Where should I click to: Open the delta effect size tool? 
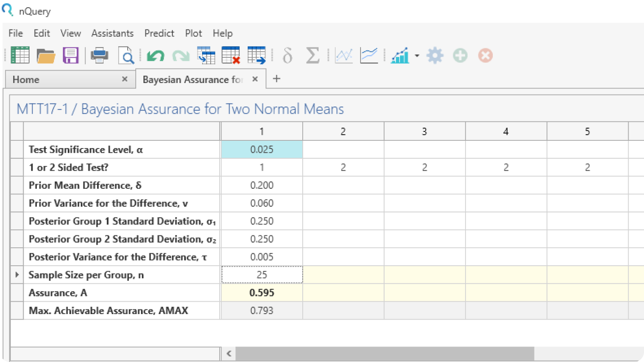tap(287, 55)
